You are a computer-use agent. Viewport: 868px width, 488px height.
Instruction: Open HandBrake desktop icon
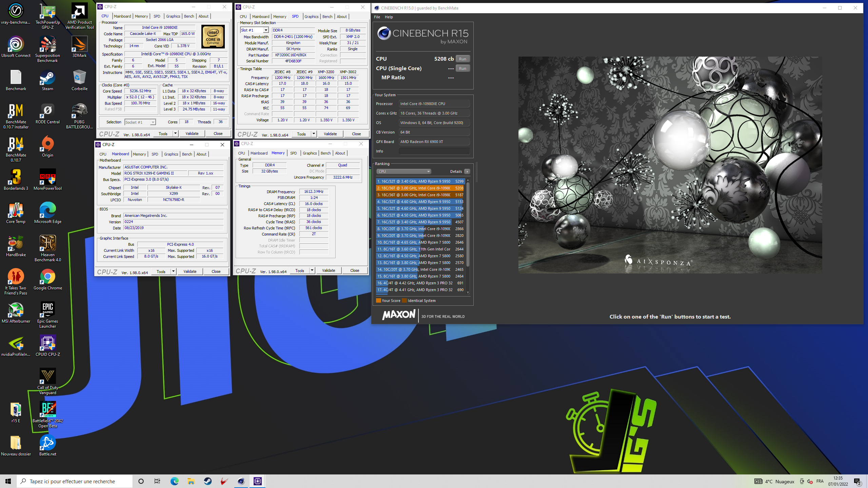[16, 246]
